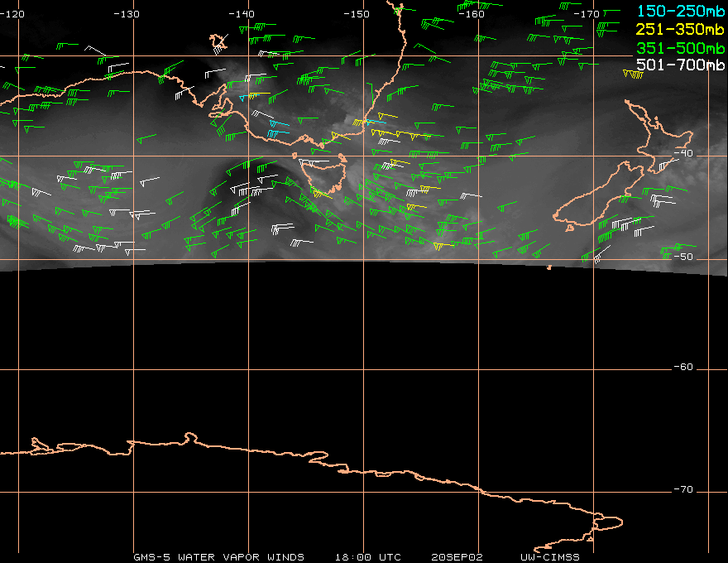Click the -140 longitude label
Image resolution: width=728 pixels, height=563 pixels.
click(x=242, y=14)
